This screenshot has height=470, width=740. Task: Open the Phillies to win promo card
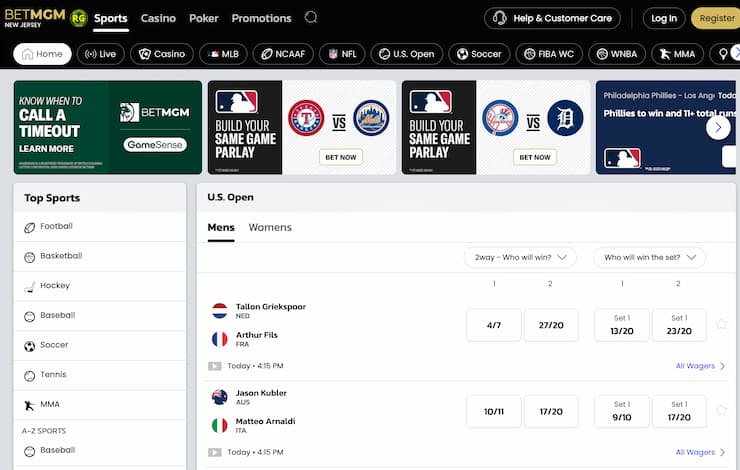[666, 127]
